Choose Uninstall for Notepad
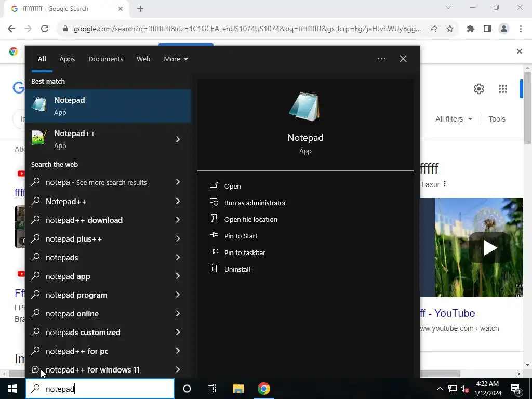Viewport: 532px width, 399px height. [237, 269]
